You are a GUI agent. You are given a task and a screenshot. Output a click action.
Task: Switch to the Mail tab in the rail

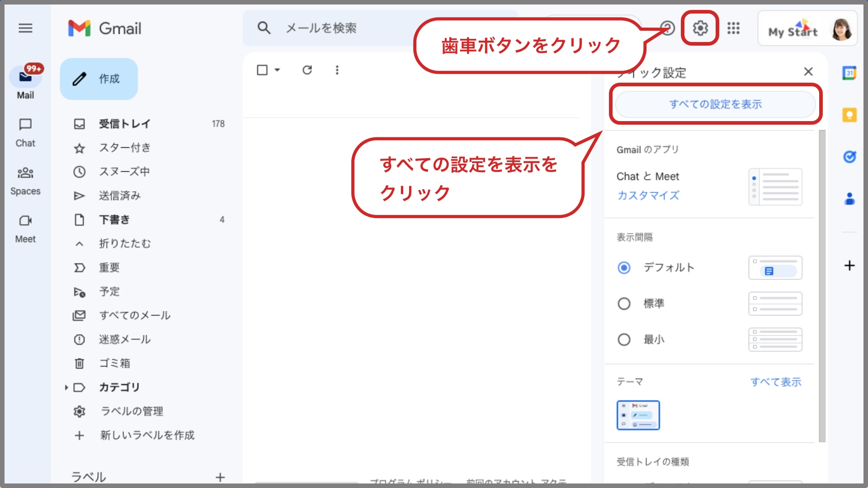pyautogui.click(x=26, y=81)
